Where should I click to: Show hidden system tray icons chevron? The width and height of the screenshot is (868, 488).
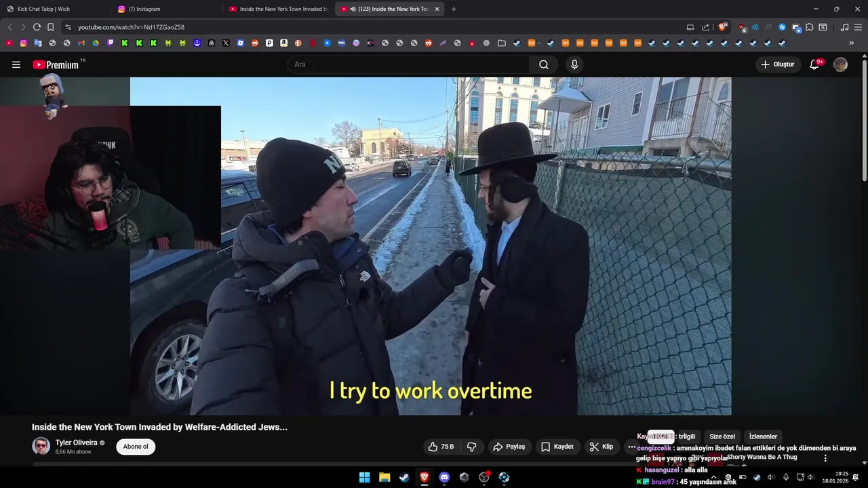713,477
